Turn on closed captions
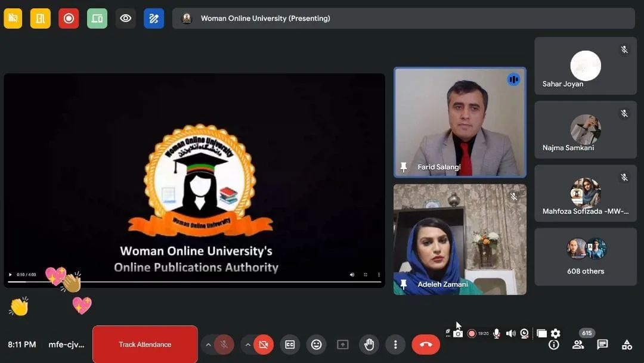This screenshot has width=644, height=363. [x=290, y=345]
